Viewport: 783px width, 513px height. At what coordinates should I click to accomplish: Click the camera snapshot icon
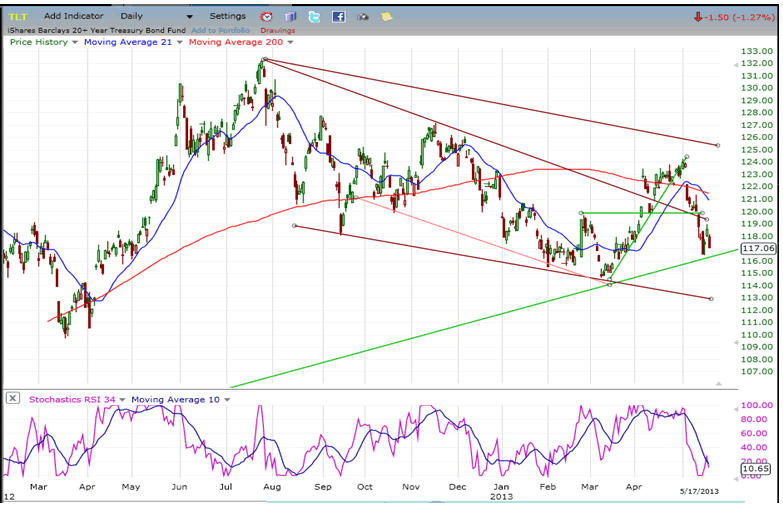click(x=362, y=17)
